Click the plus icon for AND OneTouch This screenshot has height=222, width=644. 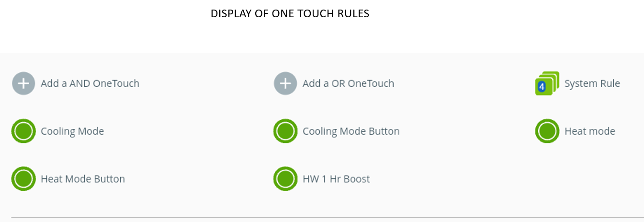(23, 83)
